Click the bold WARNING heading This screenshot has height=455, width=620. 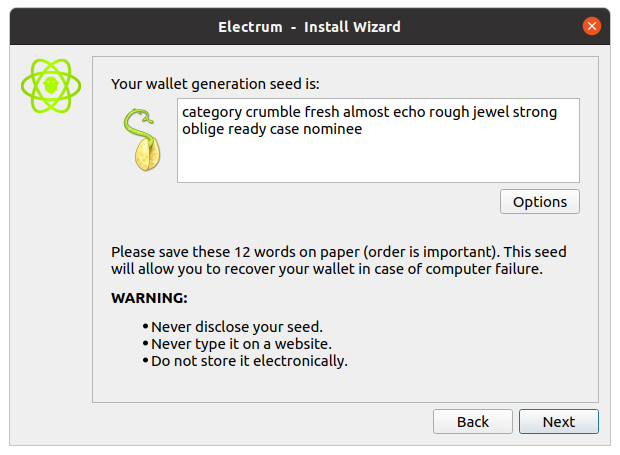(x=149, y=298)
